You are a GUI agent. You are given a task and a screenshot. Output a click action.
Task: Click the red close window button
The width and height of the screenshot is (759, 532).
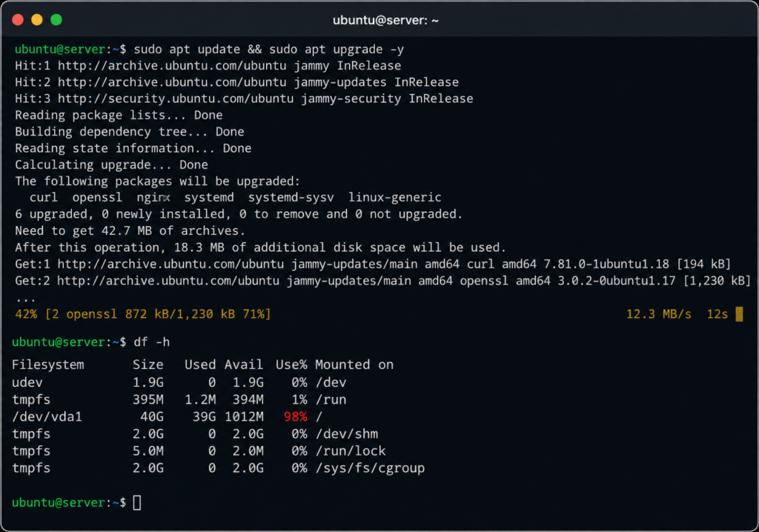pos(18,20)
